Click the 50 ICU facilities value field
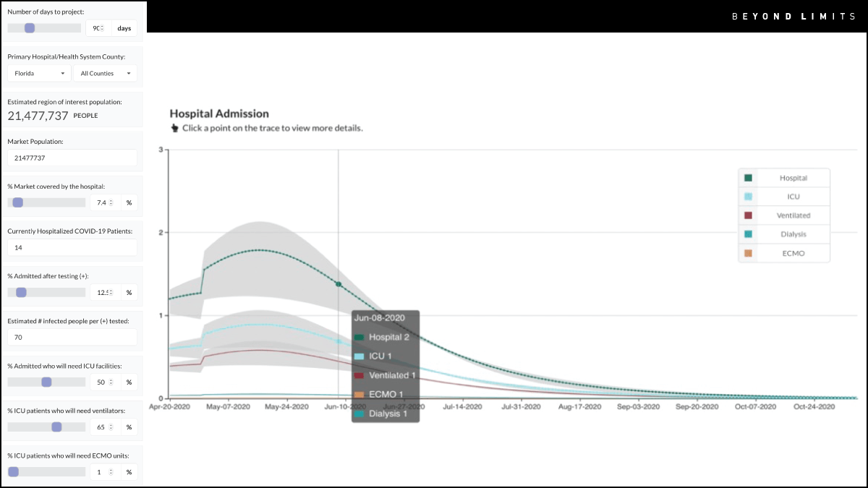 pyautogui.click(x=106, y=382)
